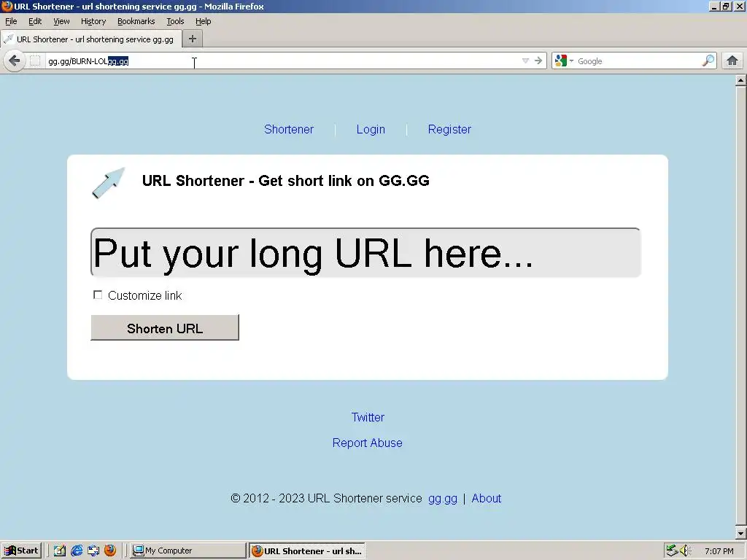Click the Shorten URL button
The image size is (747, 560).
165,327
